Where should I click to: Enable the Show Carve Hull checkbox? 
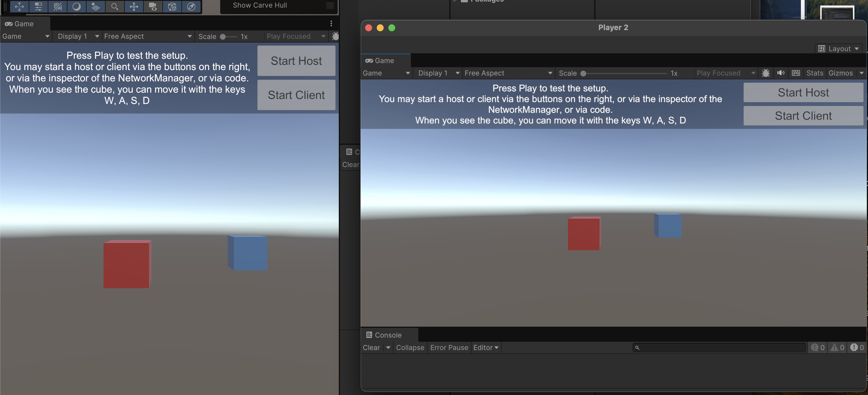point(330,5)
